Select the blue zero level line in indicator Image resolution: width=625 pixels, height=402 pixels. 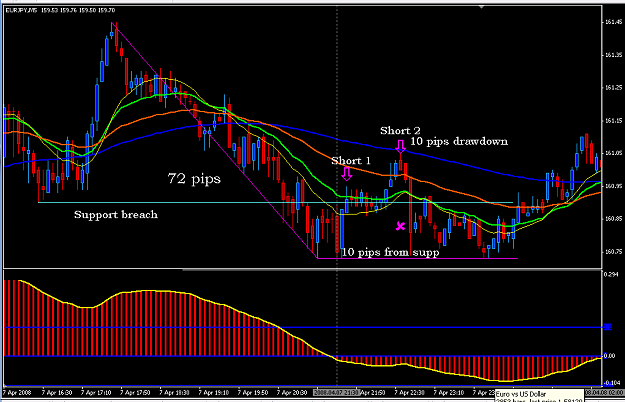point(303,356)
